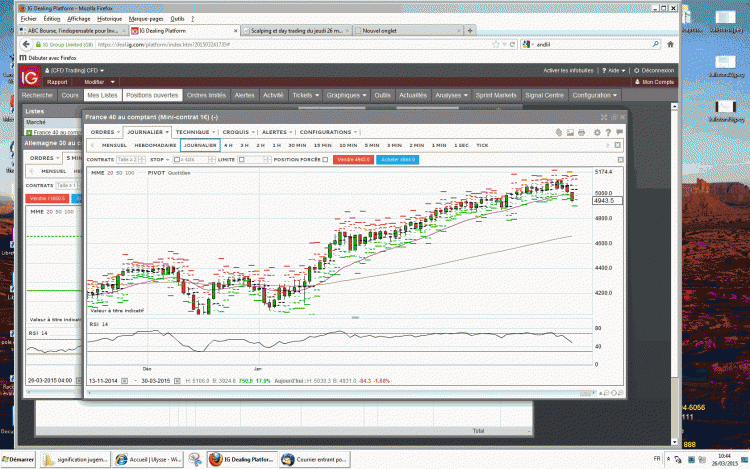The image size is (750, 469).
Task: Click the Contrats size input field
Action: click(x=127, y=160)
